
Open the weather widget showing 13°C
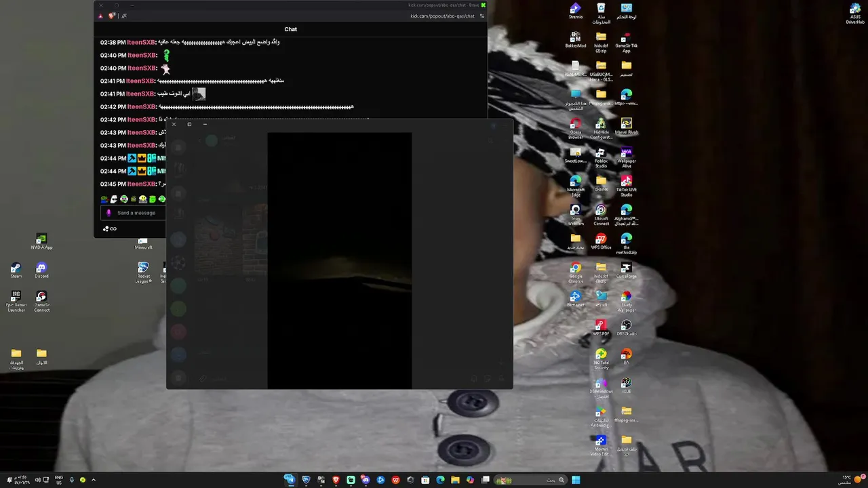(x=851, y=480)
